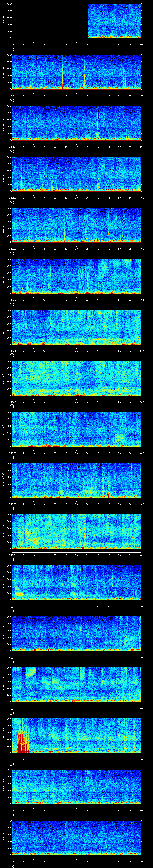This screenshot has height=868, width=153.
Task: Click the "16:00" end time label
Action: [x=141, y=351]
